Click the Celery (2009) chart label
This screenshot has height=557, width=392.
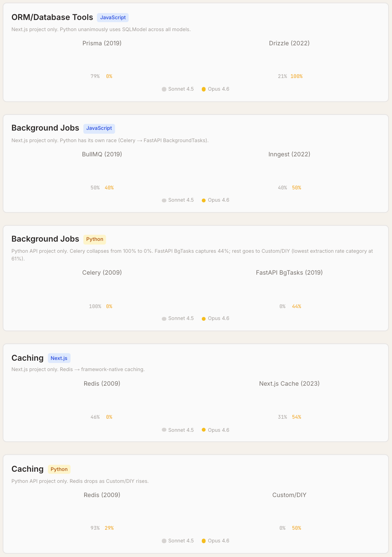click(x=102, y=273)
